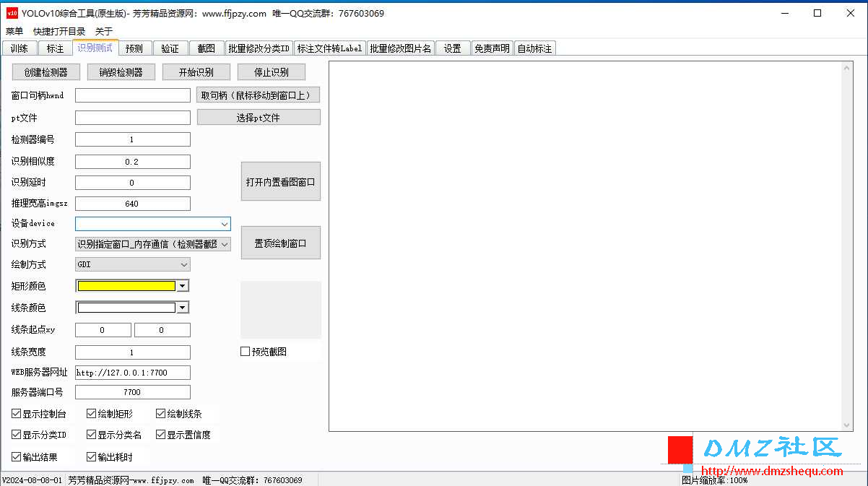Toggle the 显示控制台 checkbox
This screenshot has width=868, height=486.
[x=17, y=414]
